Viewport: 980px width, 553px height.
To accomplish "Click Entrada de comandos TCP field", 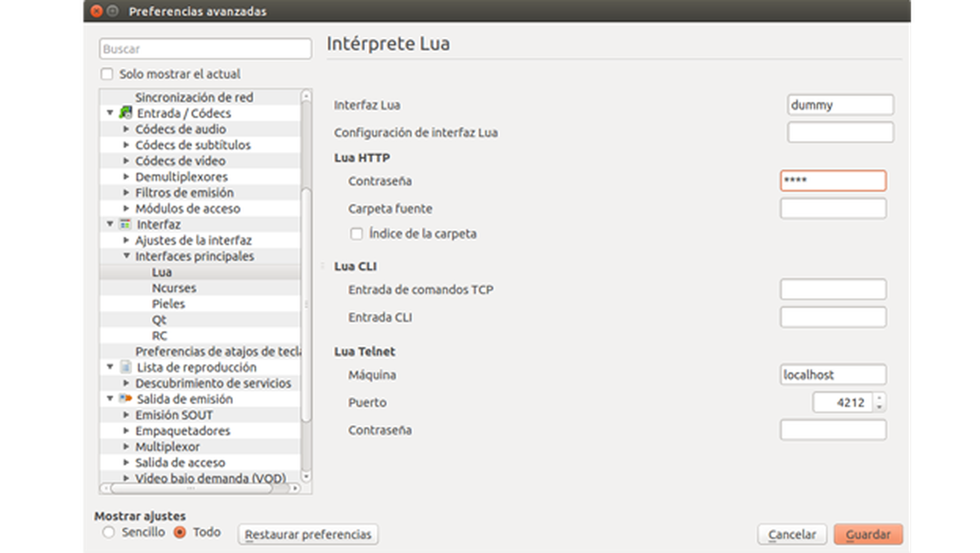I will (x=833, y=289).
